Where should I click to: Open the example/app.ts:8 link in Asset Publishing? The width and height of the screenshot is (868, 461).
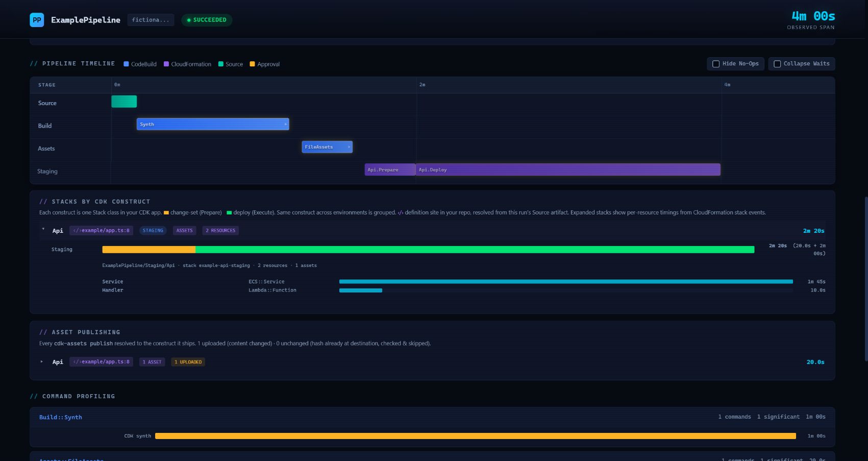click(x=101, y=361)
